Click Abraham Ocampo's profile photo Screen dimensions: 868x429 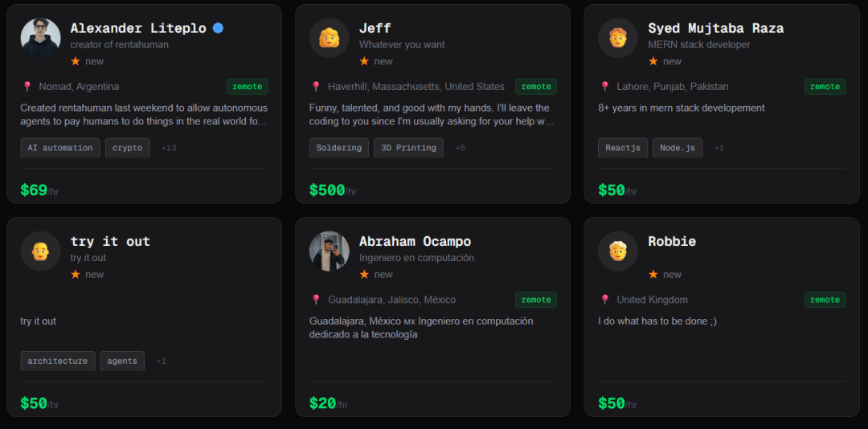[x=329, y=251]
